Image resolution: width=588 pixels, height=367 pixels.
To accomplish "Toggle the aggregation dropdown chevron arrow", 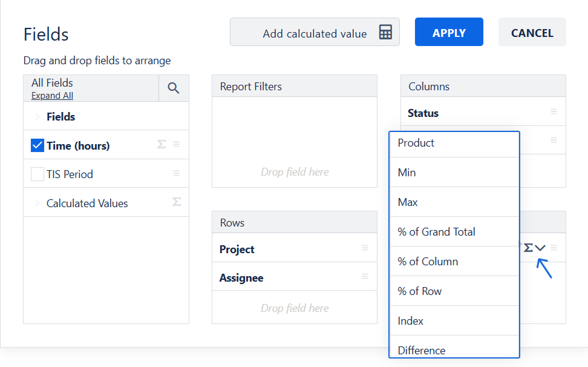I will pyautogui.click(x=541, y=248).
